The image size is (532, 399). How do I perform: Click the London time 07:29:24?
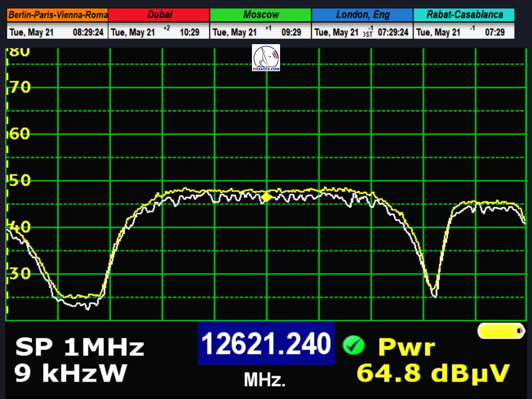393,32
